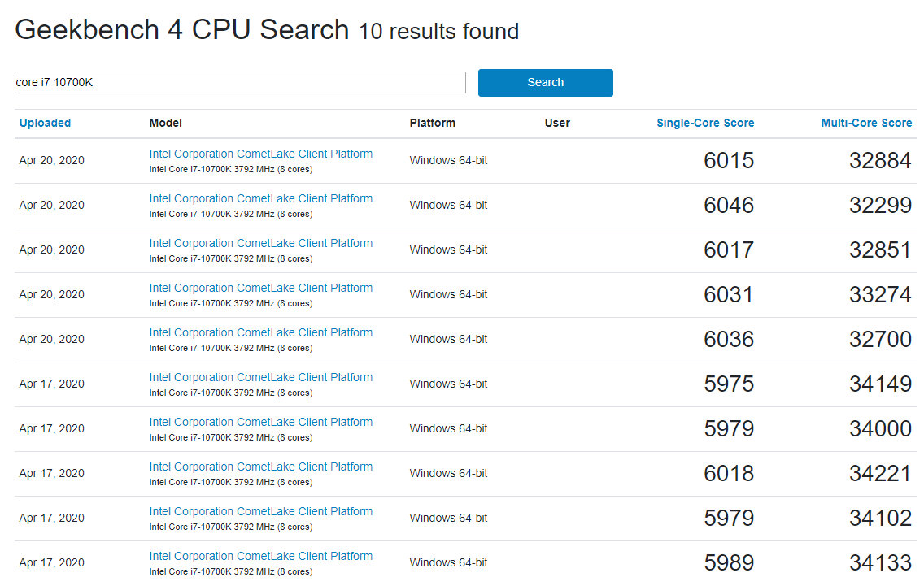924x586 pixels.
Task: Click the Geekbench 4 CPU Search heading
Action: [x=182, y=30]
